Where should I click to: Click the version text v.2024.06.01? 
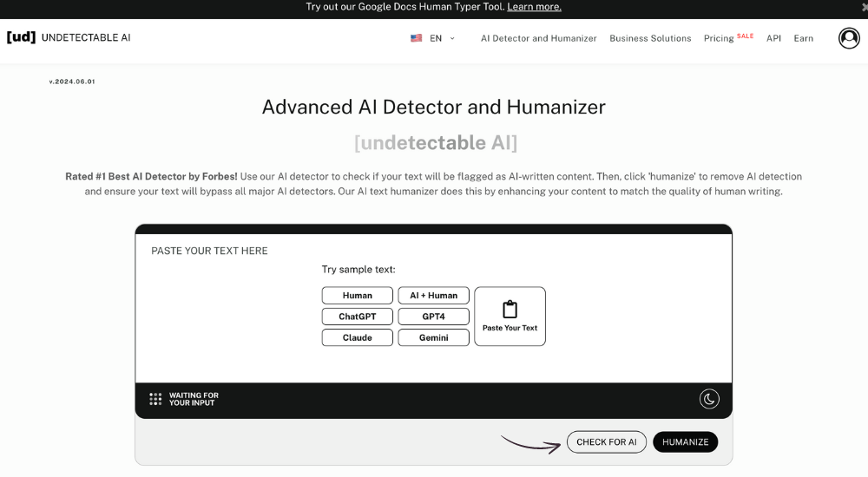point(72,82)
